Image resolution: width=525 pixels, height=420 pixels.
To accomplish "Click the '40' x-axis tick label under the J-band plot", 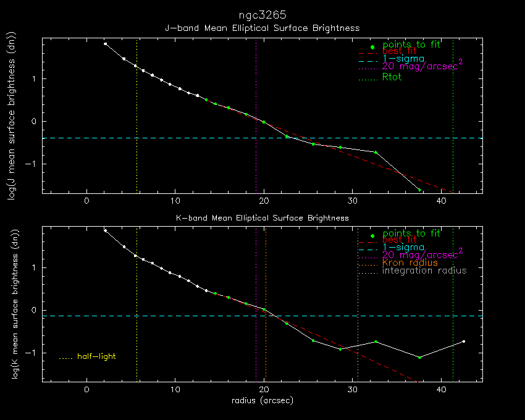I will tap(441, 201).
